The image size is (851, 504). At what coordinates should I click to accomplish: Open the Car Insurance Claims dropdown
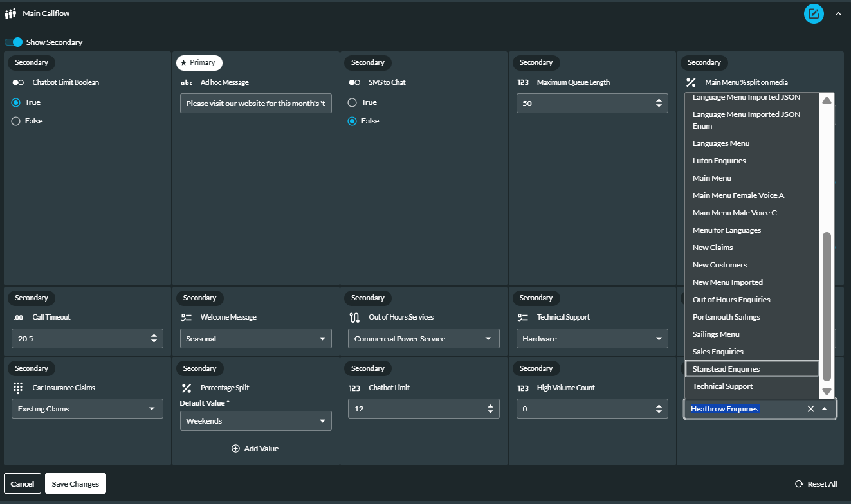87,409
